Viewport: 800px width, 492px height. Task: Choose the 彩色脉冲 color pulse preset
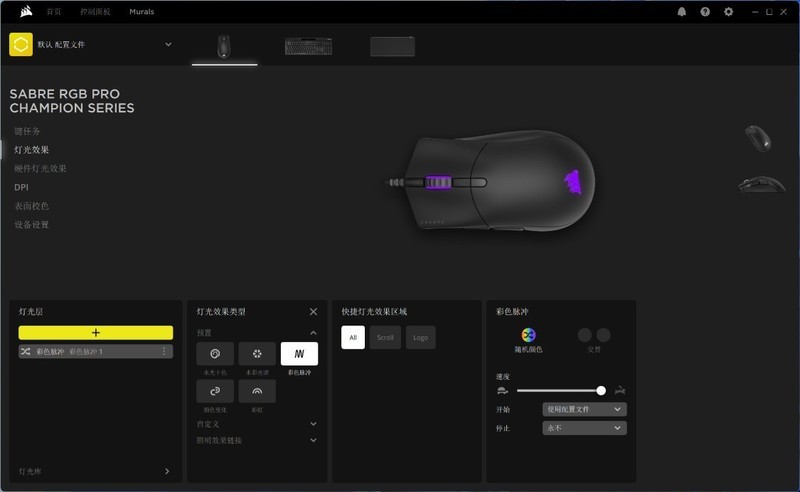(299, 354)
